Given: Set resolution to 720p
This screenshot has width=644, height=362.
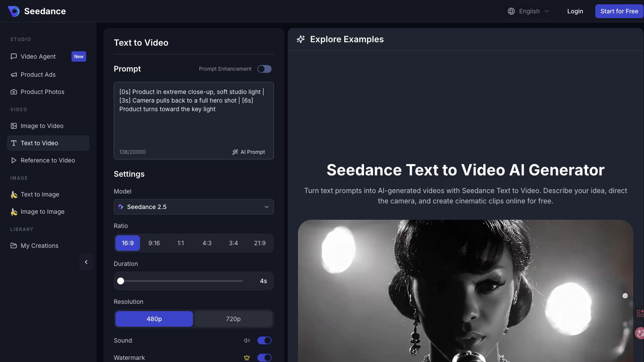Looking at the screenshot, I should [233, 319].
